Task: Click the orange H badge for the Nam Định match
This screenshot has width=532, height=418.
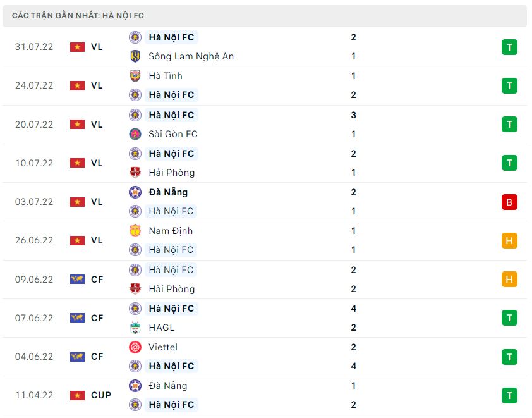Action: pyautogui.click(x=509, y=240)
